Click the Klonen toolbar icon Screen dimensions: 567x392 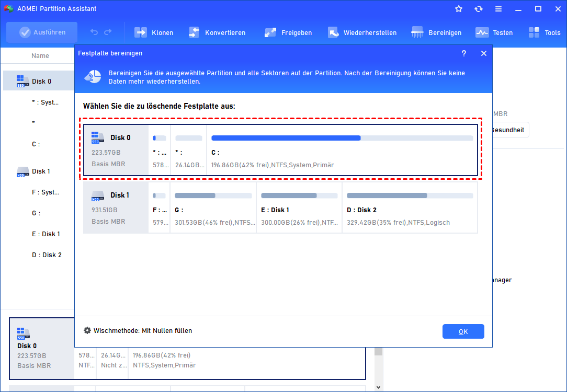141,32
